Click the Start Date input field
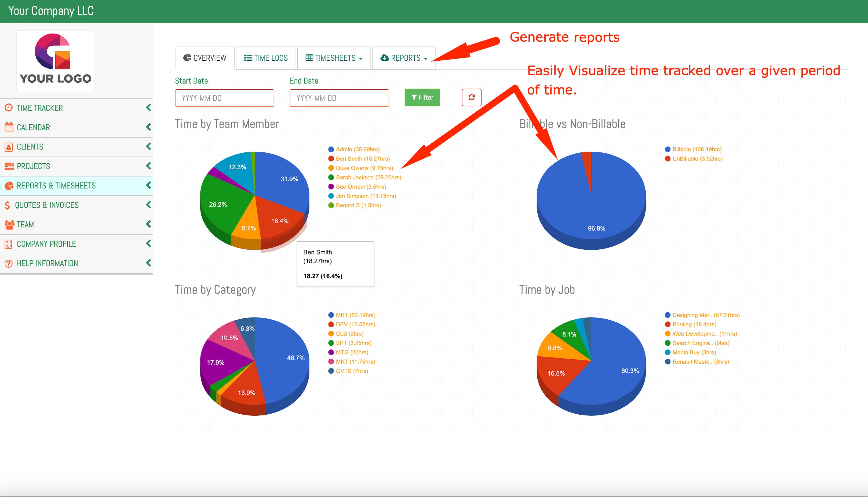The height and width of the screenshot is (497, 868). point(224,98)
